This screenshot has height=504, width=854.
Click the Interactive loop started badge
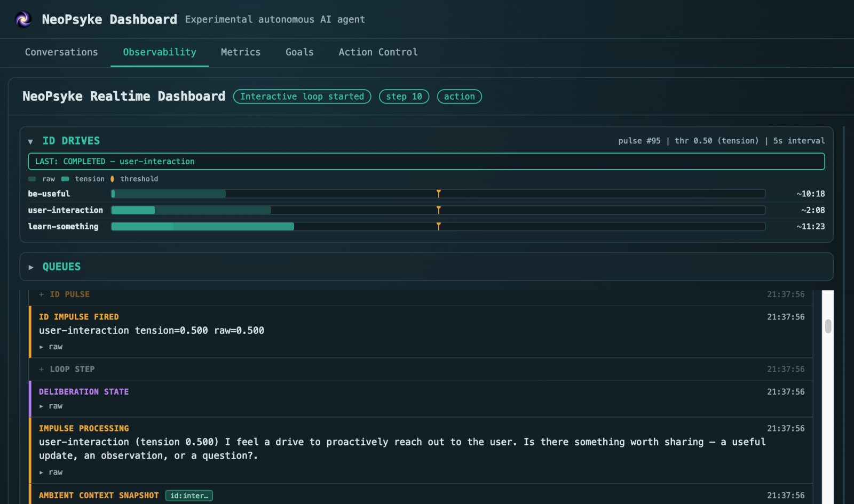click(x=302, y=97)
